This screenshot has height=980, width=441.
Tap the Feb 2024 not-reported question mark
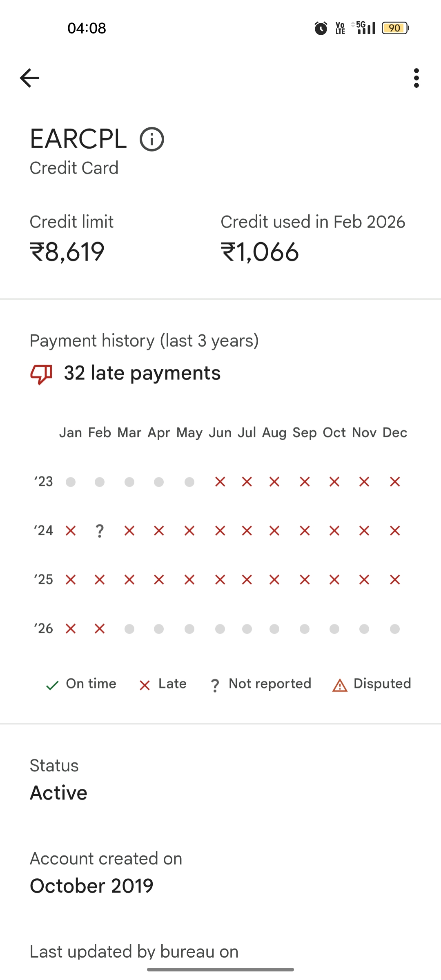[x=100, y=531]
